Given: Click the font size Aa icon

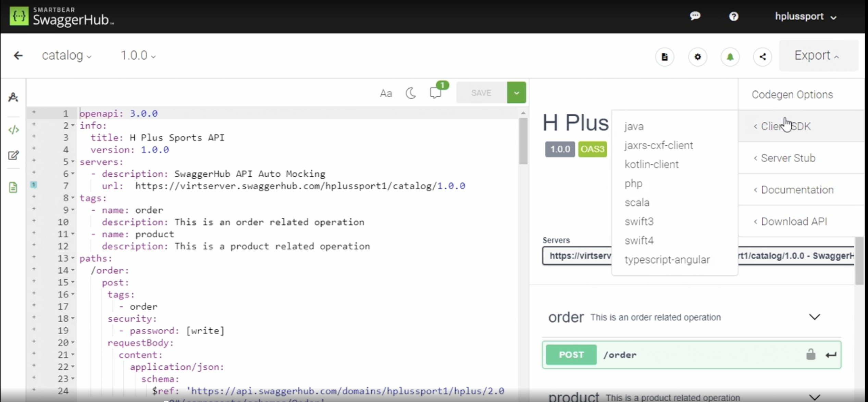Looking at the screenshot, I should pyautogui.click(x=386, y=93).
